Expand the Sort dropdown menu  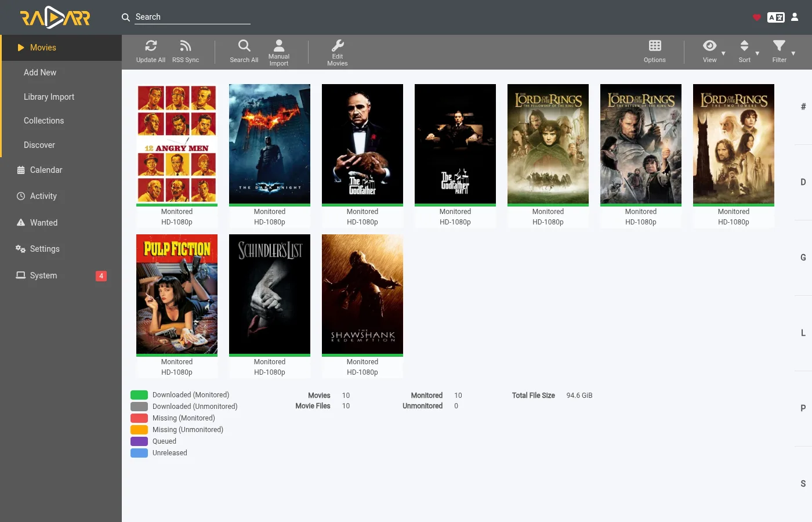[748, 51]
